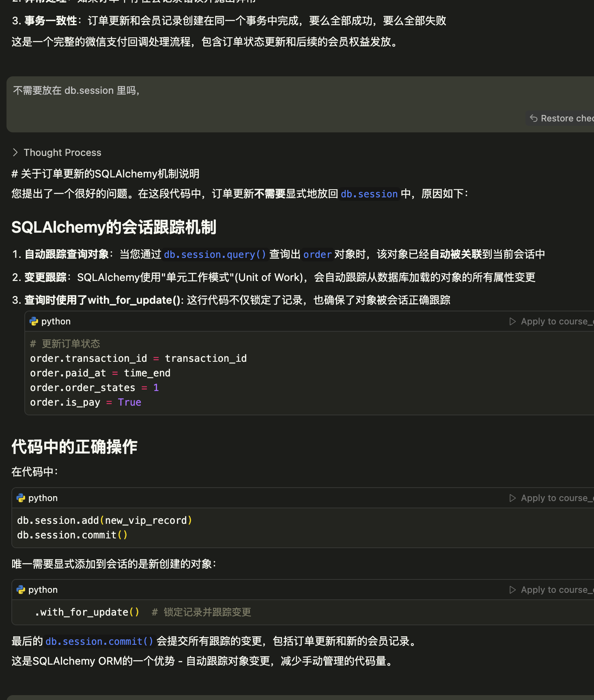594x700 pixels.
Task: Click list item '自动跟踪查询对象'
Action: coord(279,255)
